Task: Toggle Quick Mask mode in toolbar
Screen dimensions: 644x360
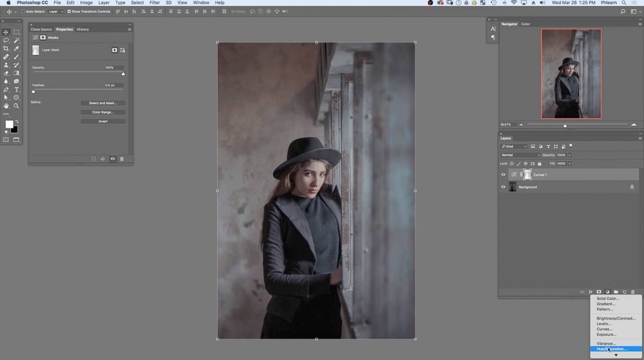Action: click(6, 140)
